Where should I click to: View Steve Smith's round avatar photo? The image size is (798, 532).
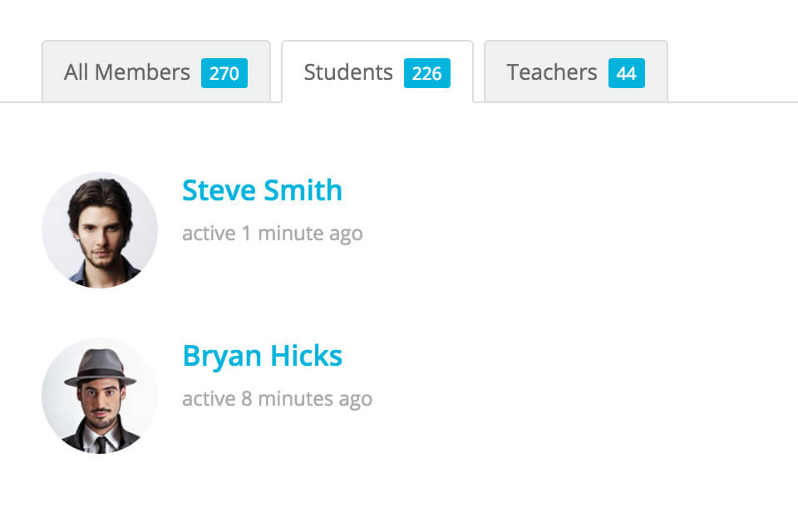100,230
